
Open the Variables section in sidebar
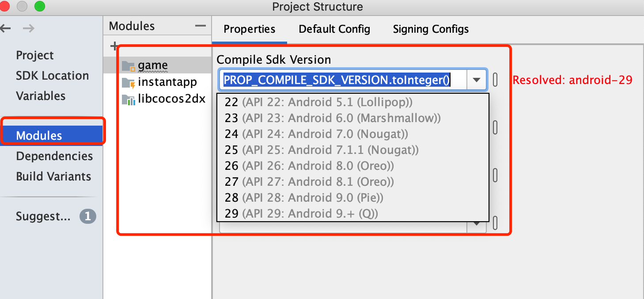point(41,96)
